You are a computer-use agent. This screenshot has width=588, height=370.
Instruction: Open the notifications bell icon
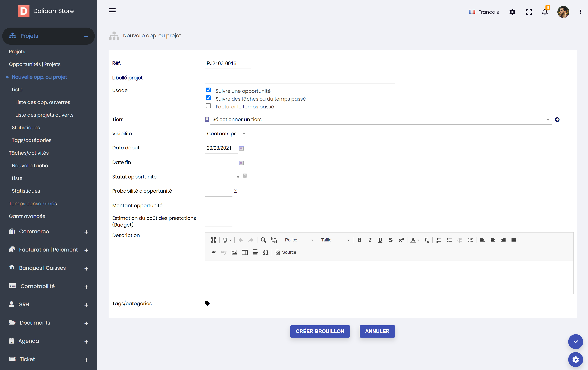coord(545,12)
